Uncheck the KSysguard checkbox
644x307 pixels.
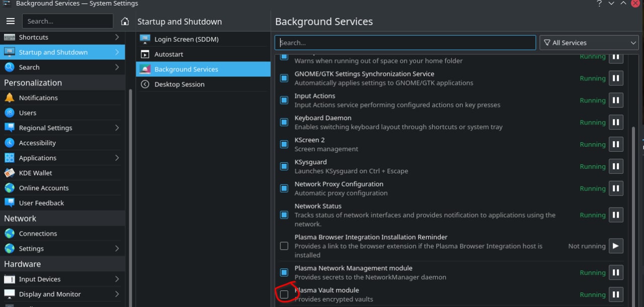[284, 167]
